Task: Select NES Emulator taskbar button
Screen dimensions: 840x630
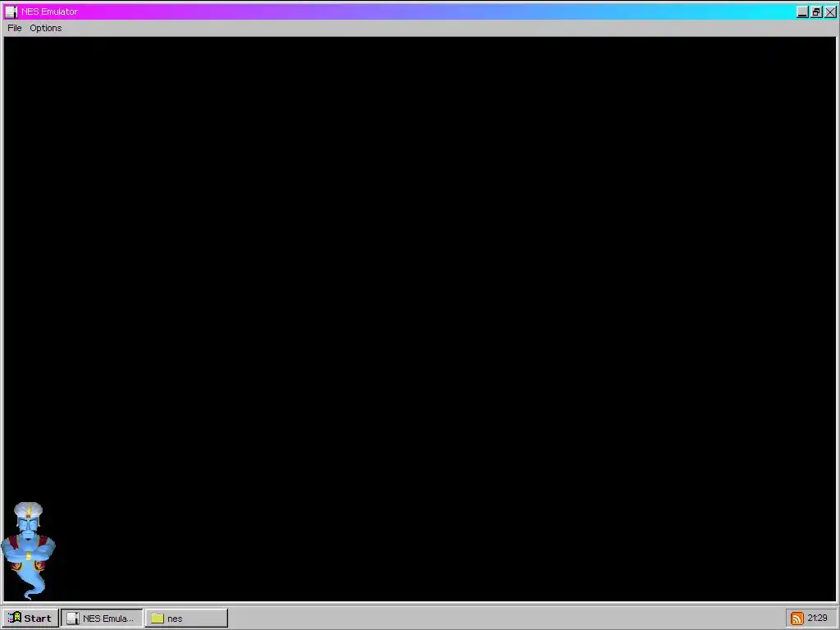Action: coord(103,619)
